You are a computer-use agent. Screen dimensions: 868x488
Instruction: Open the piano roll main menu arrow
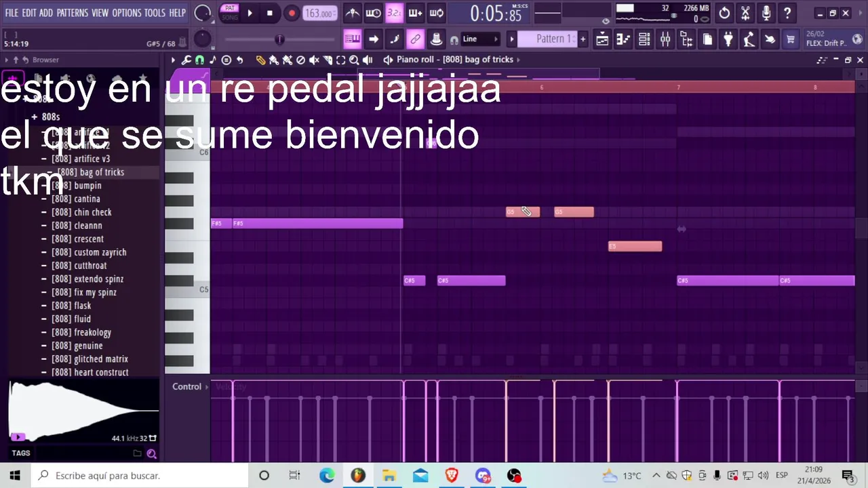click(173, 60)
